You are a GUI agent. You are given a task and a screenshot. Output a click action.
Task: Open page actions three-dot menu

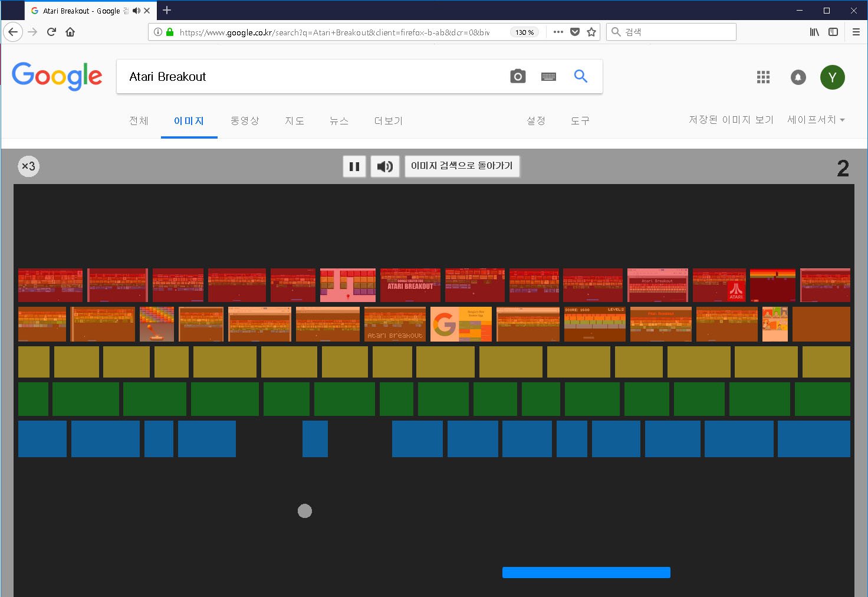pos(558,32)
